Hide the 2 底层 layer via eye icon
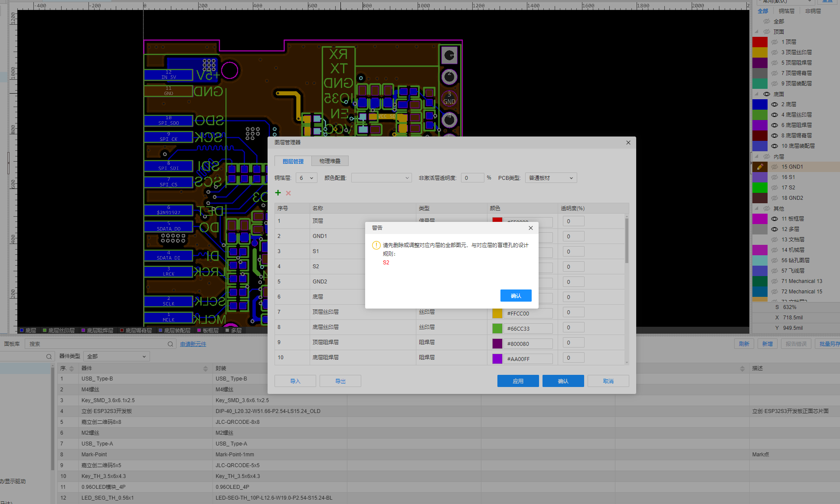This screenshot has width=840, height=504. (775, 104)
